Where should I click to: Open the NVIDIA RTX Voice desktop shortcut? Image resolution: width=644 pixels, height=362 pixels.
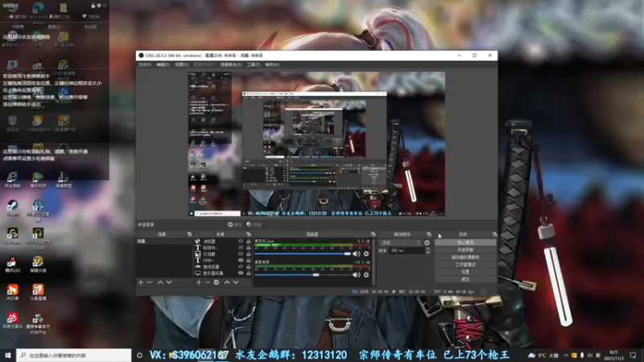[x=38, y=238]
